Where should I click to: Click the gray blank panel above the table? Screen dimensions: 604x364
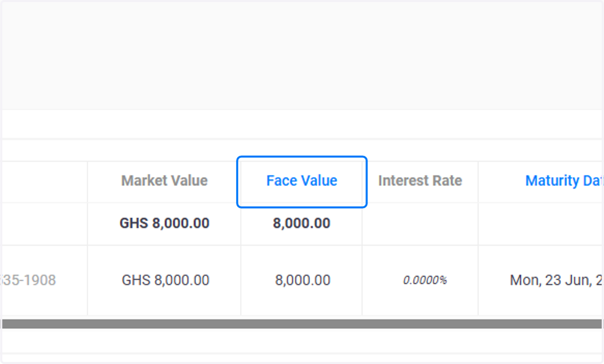point(302,54)
